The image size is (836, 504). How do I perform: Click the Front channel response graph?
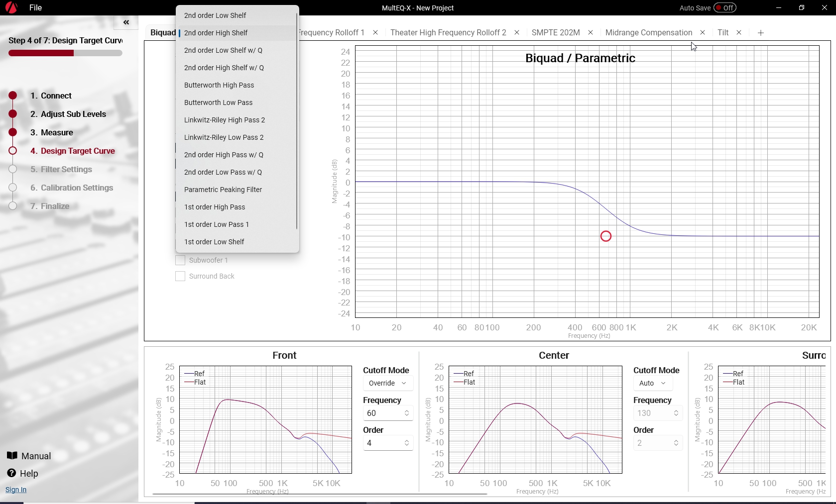[x=265, y=420]
